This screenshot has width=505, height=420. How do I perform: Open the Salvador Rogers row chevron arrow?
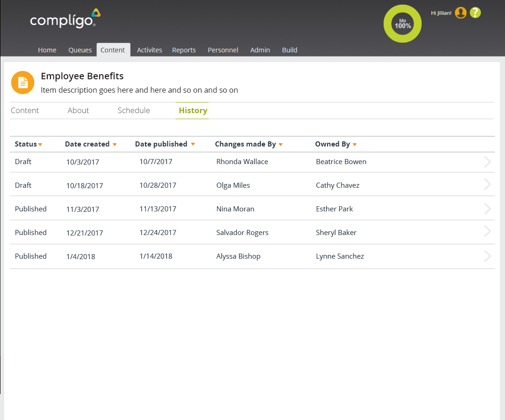[487, 231]
